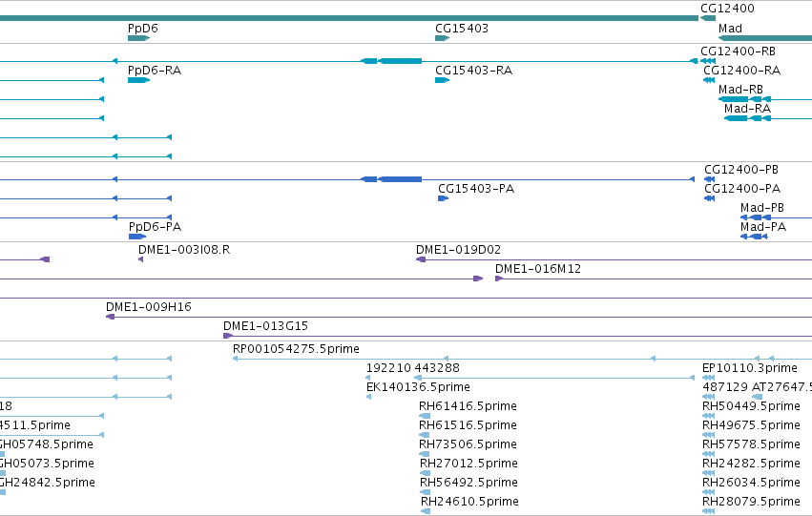Open transcript PpD6-RA label

point(155,71)
